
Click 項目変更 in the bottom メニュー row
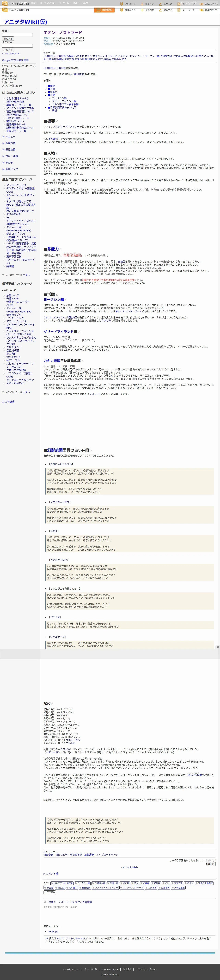tap(48, 854)
